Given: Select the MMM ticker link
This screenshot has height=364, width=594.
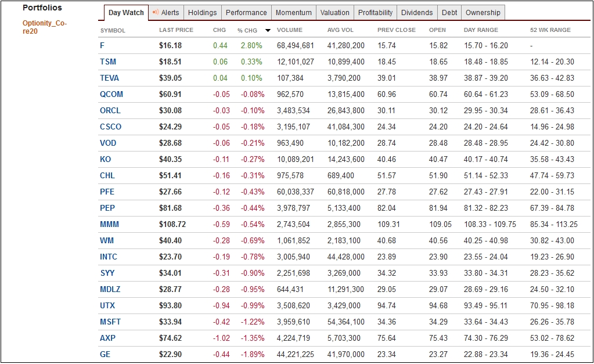Looking at the screenshot, I should (x=110, y=225).
